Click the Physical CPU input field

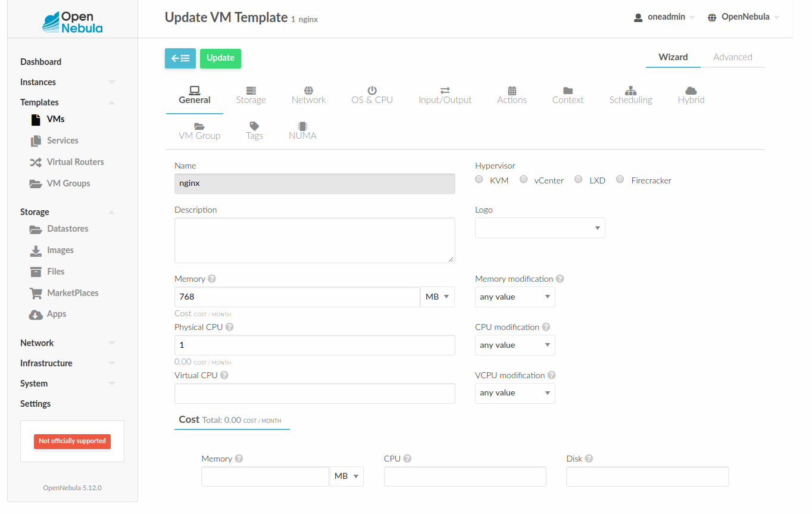point(315,345)
